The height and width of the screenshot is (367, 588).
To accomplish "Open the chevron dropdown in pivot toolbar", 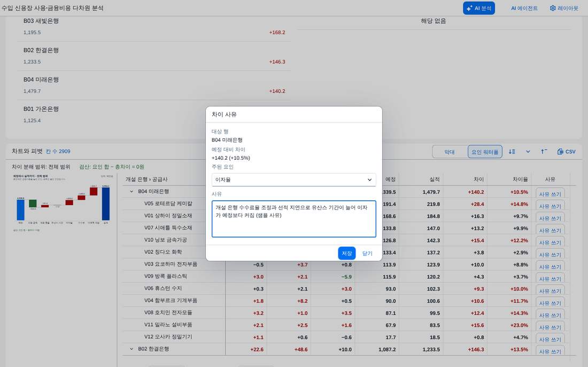I will [528, 152].
